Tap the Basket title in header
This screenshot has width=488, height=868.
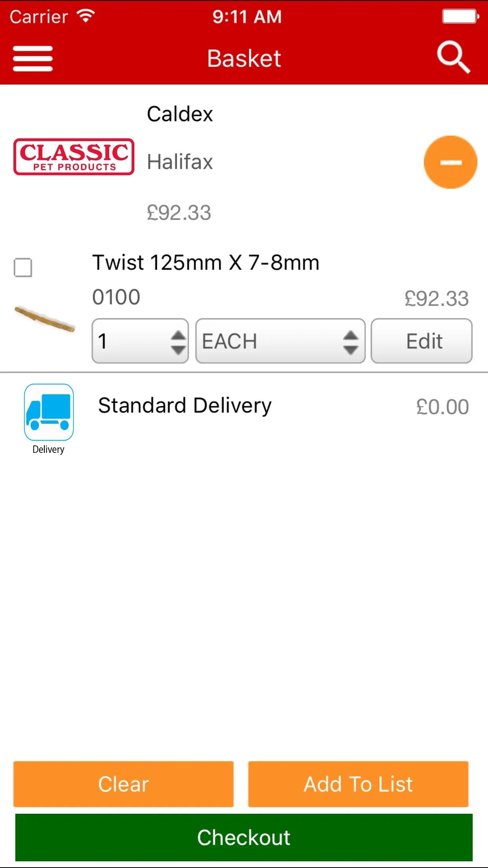tap(244, 59)
